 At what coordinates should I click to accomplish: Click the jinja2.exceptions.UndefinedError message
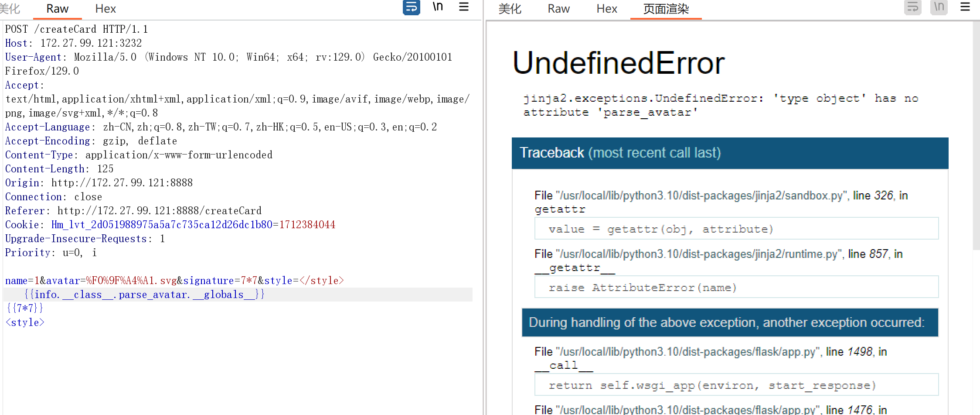tap(721, 105)
